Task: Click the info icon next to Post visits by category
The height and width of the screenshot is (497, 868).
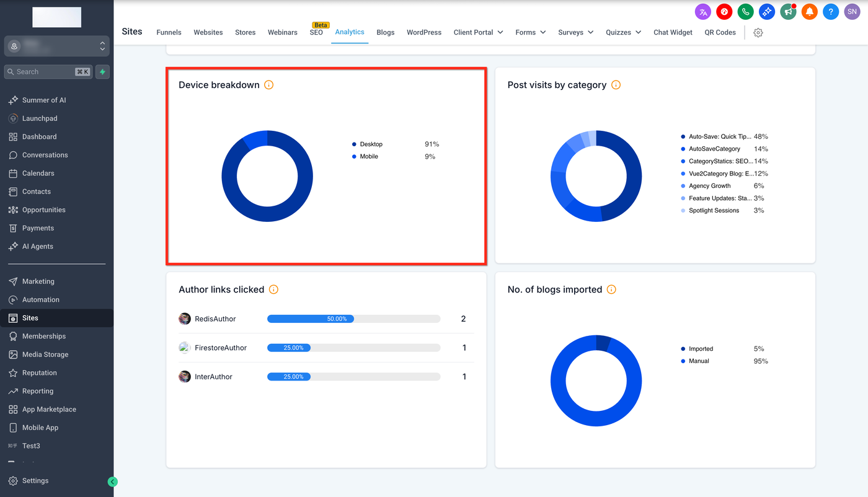Action: [616, 85]
